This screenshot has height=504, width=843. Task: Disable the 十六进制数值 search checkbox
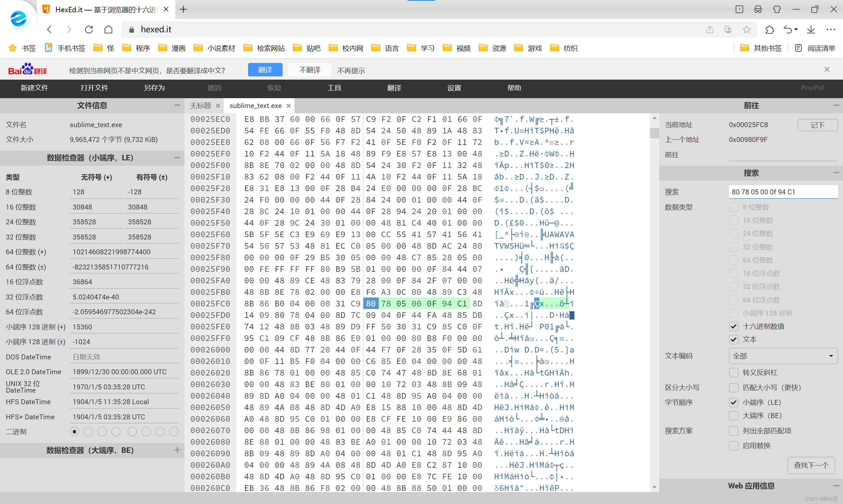coord(733,326)
